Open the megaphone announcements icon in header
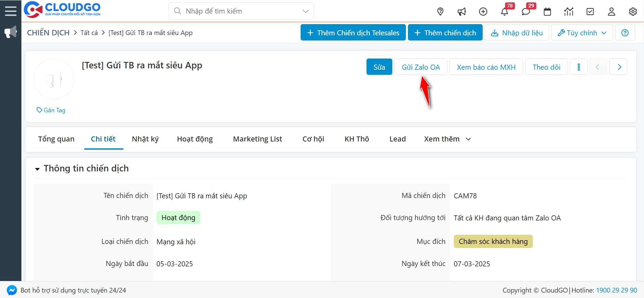The image size is (644, 298). (462, 12)
